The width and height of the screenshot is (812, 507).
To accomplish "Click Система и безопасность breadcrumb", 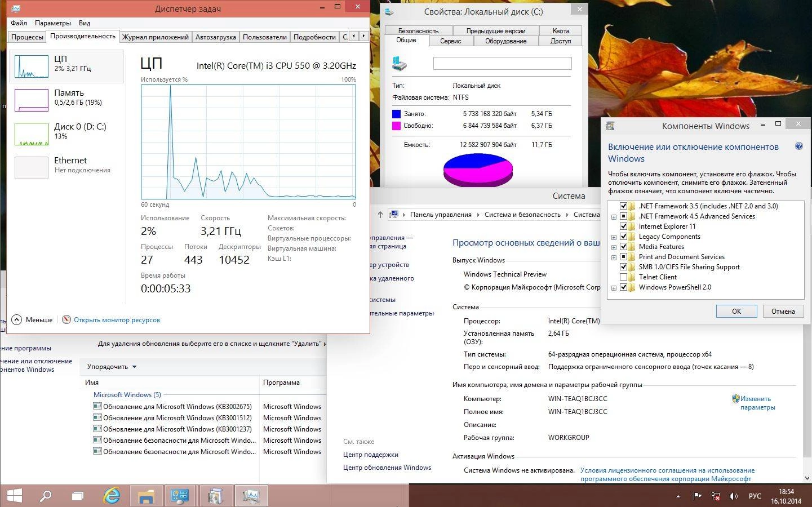I will (522, 215).
